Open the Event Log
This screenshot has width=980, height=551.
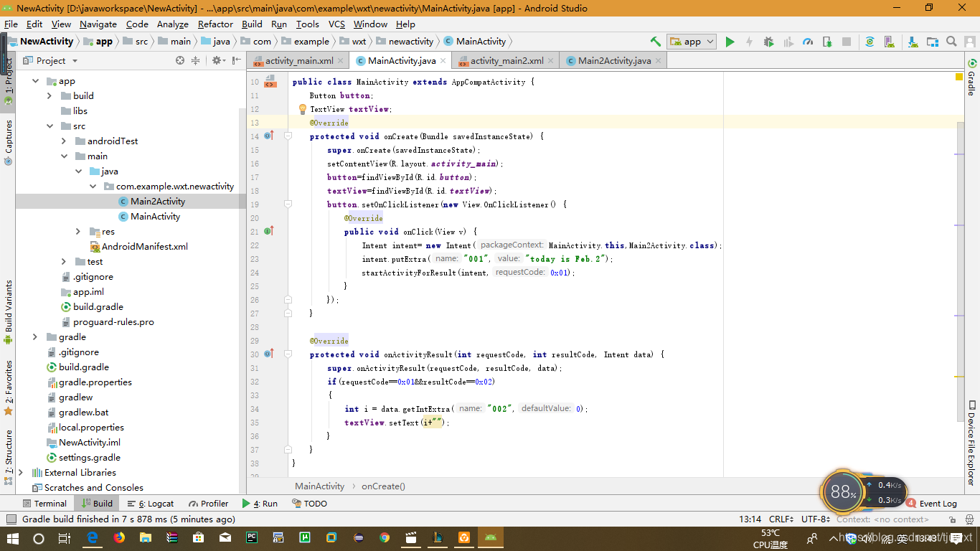[931, 504]
